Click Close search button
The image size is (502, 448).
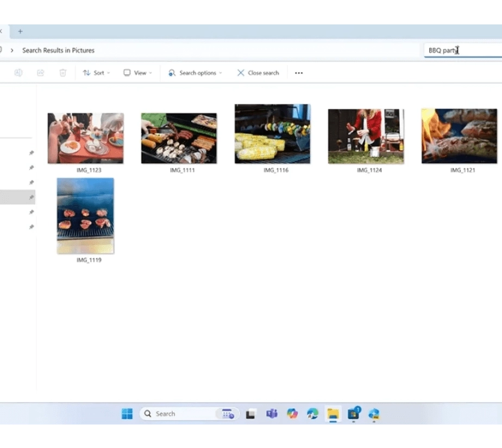click(258, 73)
